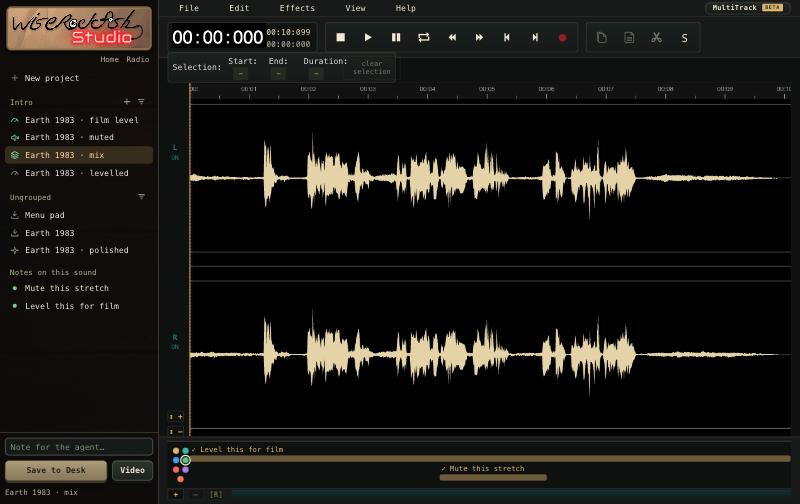The height and width of the screenshot is (504, 800).
Task: Click the Cut scissors icon
Action: (x=657, y=37)
